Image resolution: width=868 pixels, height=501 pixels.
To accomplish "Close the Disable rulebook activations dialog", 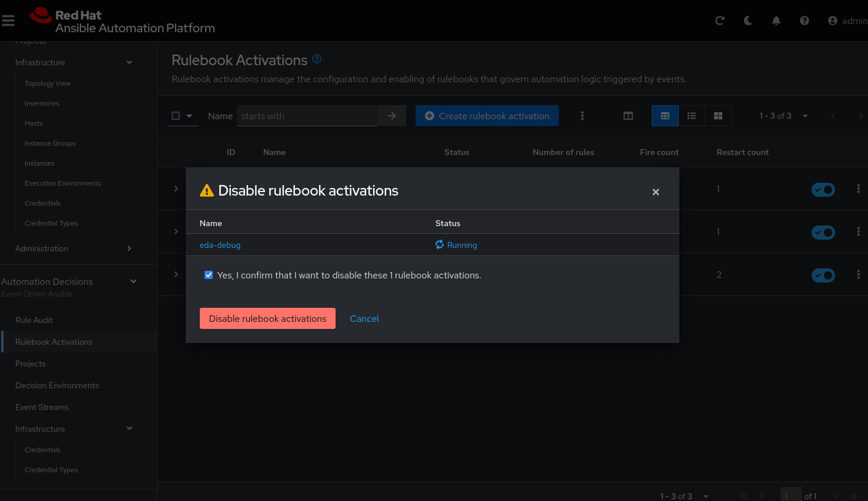I will pyautogui.click(x=656, y=192).
